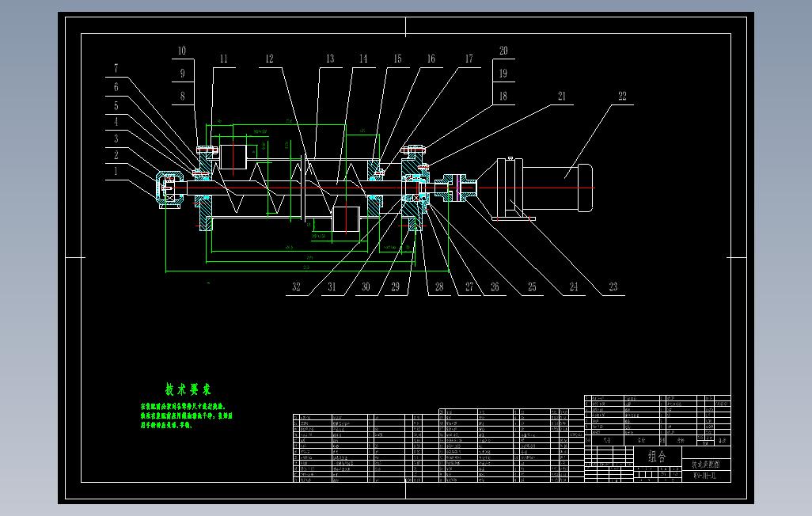
Task: Click the drawing name cell above WN-JH-JL
Action: 706,465
